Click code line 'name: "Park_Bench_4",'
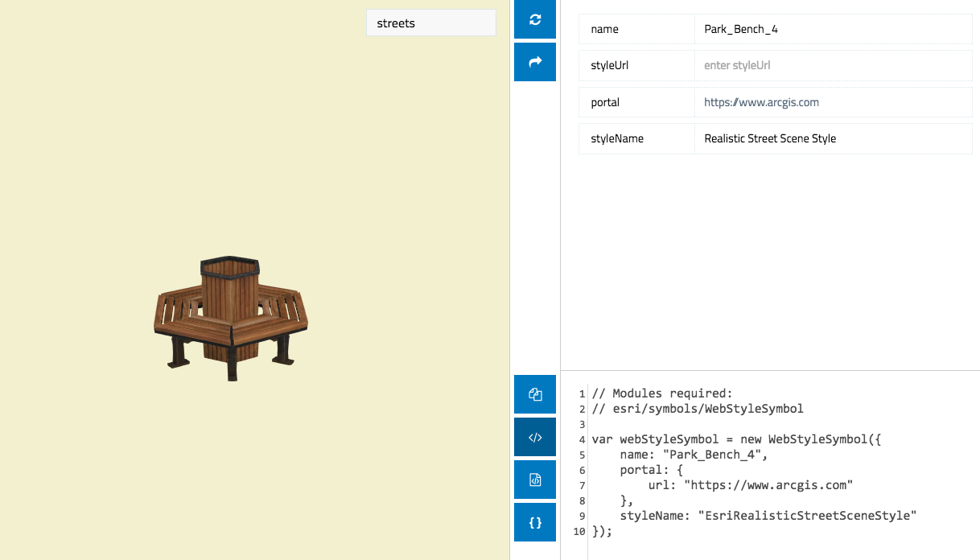The image size is (980, 560). click(x=694, y=455)
